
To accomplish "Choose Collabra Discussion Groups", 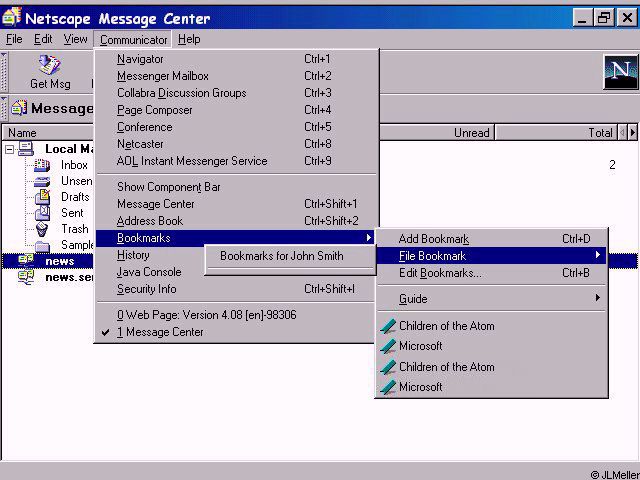I will [x=236, y=93].
